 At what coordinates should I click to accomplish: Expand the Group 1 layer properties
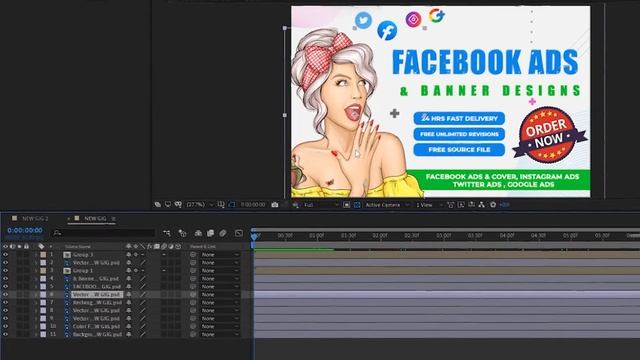pyautogui.click(x=36, y=271)
